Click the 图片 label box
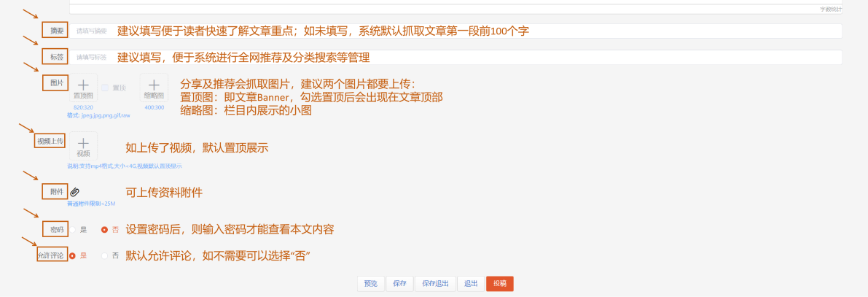Image resolution: width=868 pixels, height=297 pixels. pyautogui.click(x=55, y=82)
